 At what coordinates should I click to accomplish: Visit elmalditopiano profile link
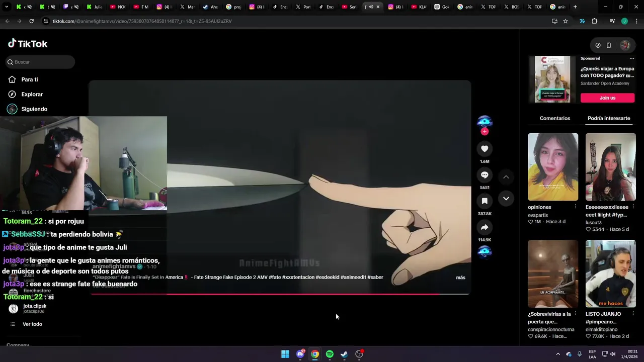[601, 330]
